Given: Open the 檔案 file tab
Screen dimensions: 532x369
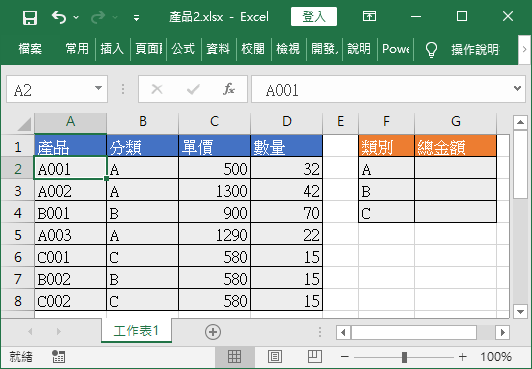Looking at the screenshot, I should [30, 49].
